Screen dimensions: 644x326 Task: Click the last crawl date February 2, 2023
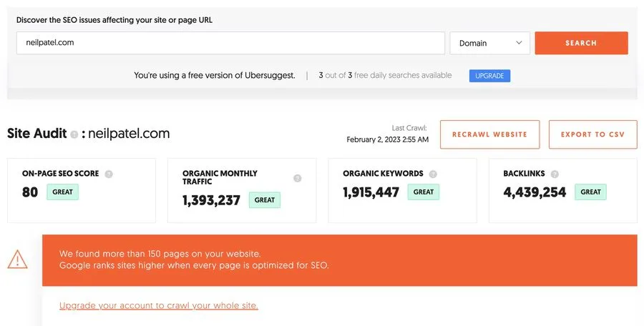[387, 139]
